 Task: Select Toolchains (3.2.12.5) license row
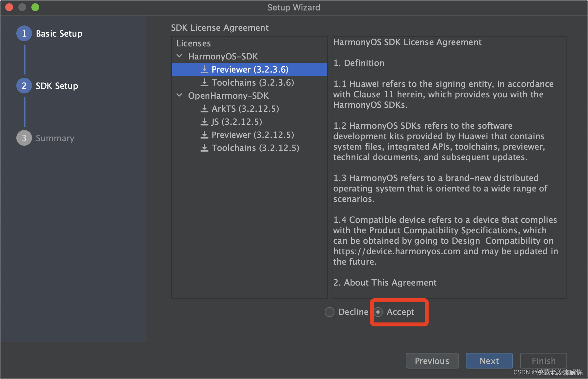tap(250, 148)
